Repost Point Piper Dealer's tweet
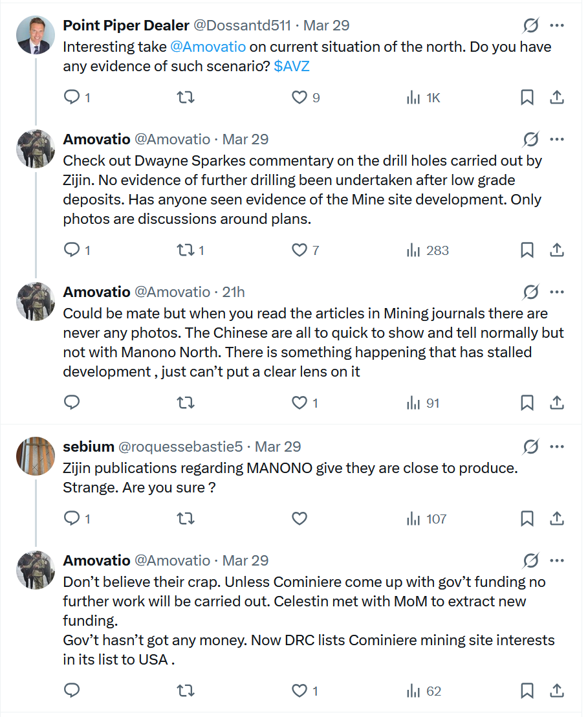588x717 pixels. click(186, 98)
